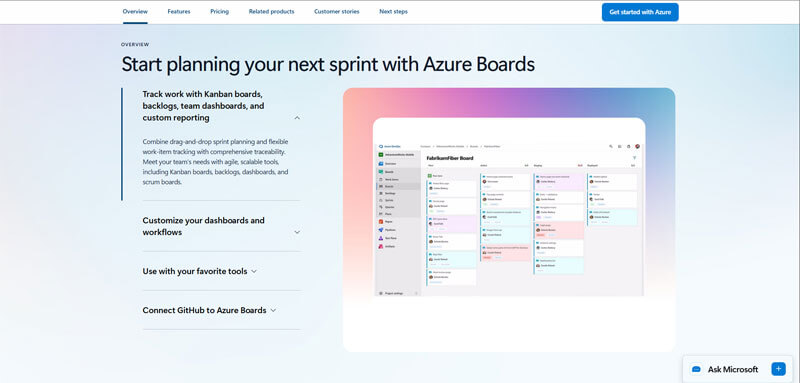Select the heading Start planning your next sprint
800x383 pixels.
click(x=328, y=65)
